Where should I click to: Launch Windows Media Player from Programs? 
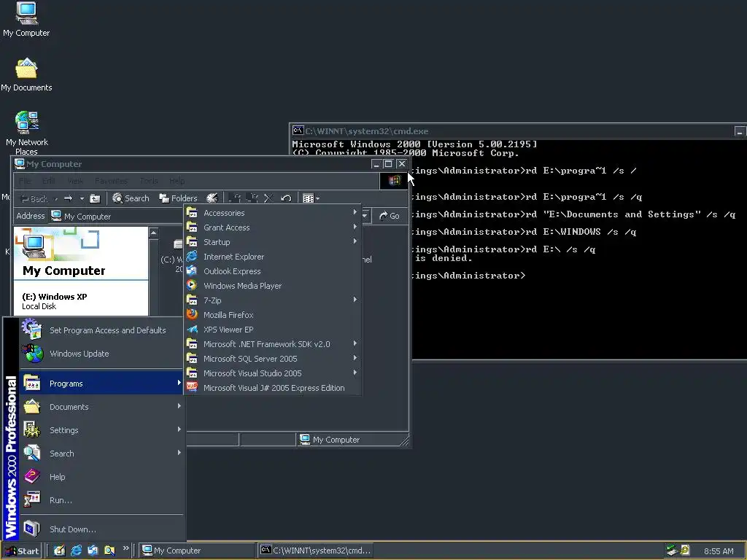point(272,286)
